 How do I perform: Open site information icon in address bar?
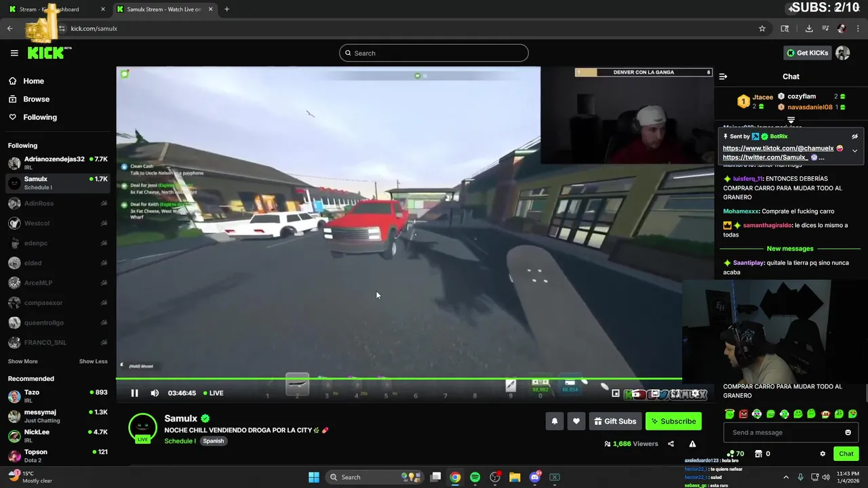pyautogui.click(x=62, y=28)
